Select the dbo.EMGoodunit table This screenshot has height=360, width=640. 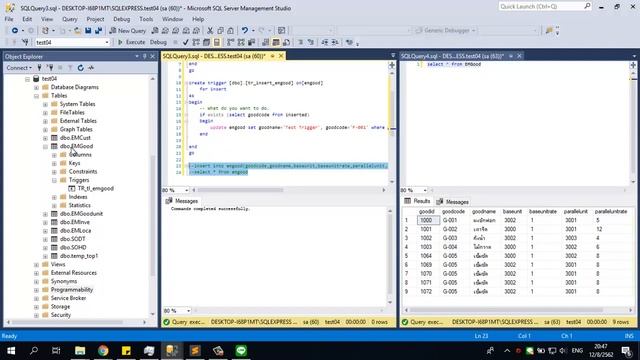[x=81, y=214]
